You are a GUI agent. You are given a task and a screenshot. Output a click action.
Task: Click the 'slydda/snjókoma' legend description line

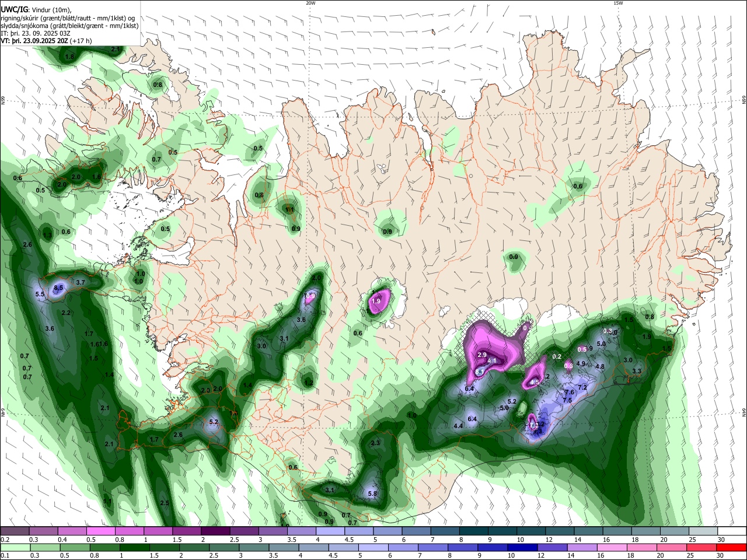[x=69, y=26]
